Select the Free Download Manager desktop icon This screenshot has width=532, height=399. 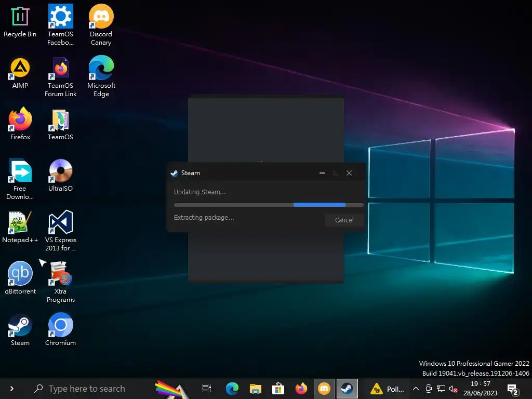pos(20,179)
